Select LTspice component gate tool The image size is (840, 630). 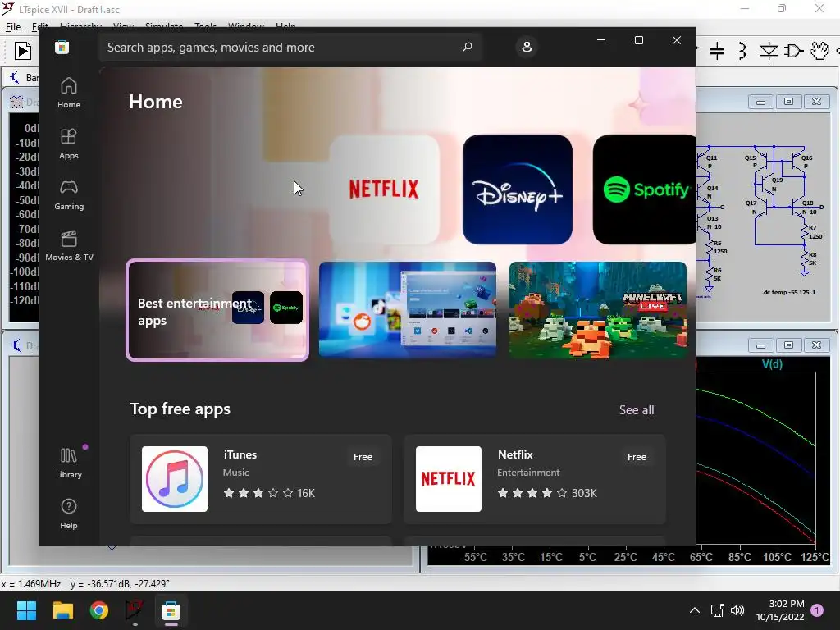tap(793, 52)
